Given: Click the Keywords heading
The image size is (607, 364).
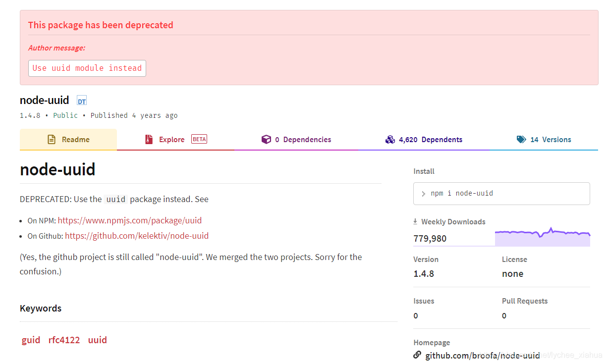Looking at the screenshot, I should (x=41, y=308).
